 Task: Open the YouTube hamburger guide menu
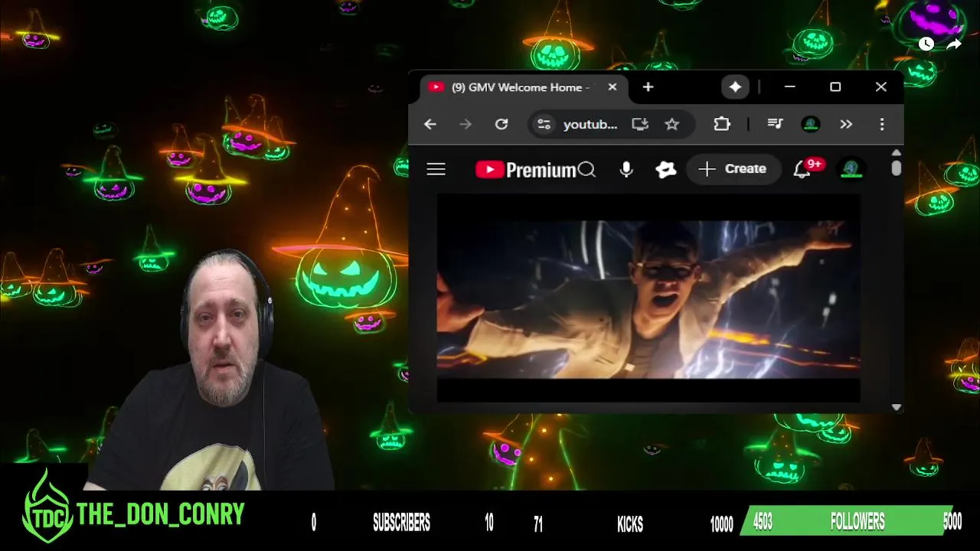coord(436,169)
